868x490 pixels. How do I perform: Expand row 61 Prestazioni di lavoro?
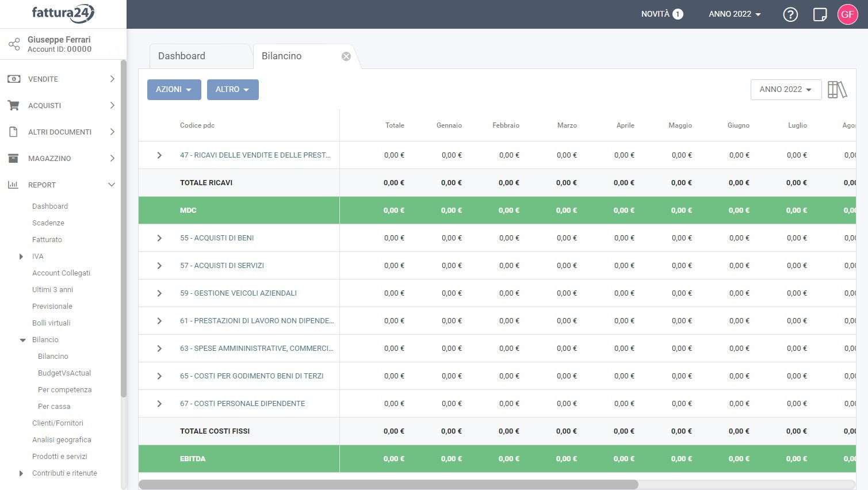tap(159, 321)
